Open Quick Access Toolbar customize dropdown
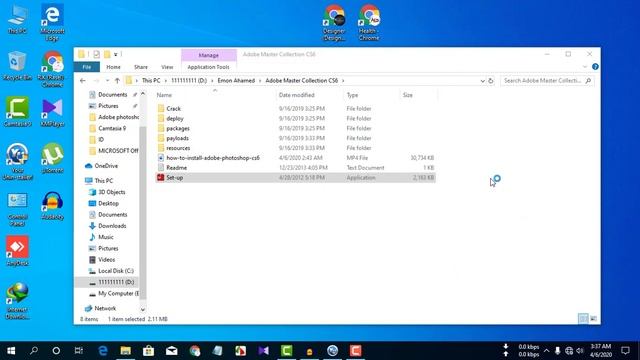This screenshot has height=360, width=640. click(x=116, y=54)
